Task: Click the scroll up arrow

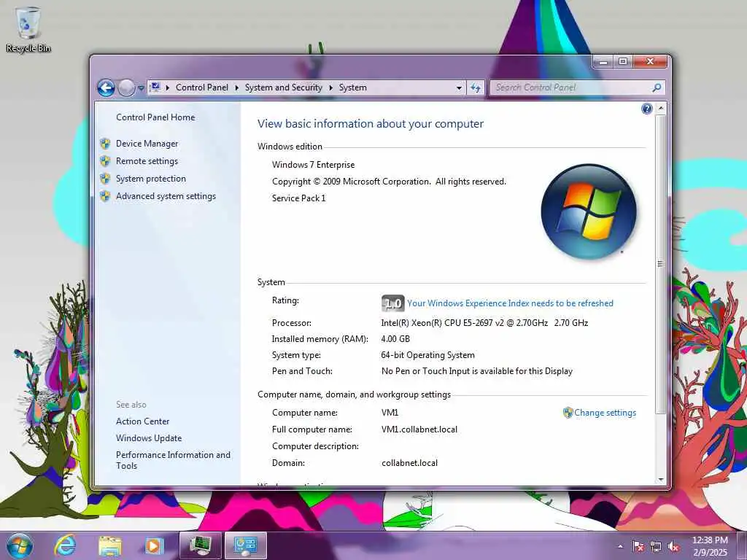Action: (661, 109)
